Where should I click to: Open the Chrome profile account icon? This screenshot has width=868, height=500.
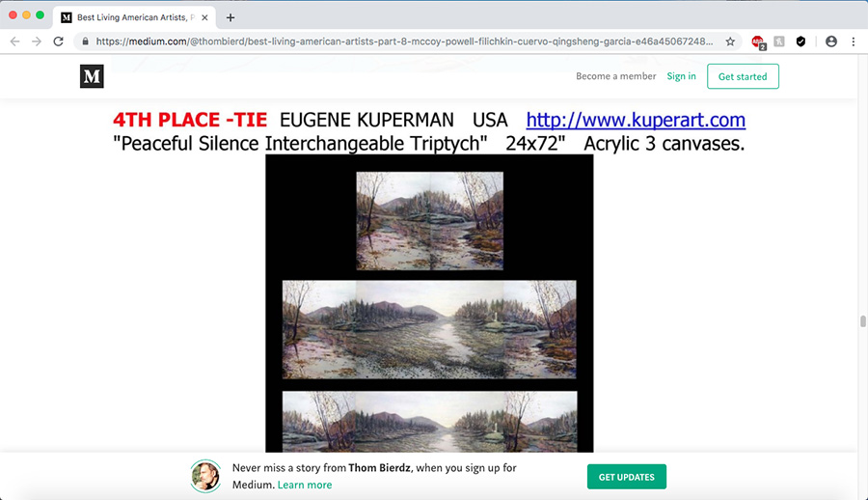[831, 42]
